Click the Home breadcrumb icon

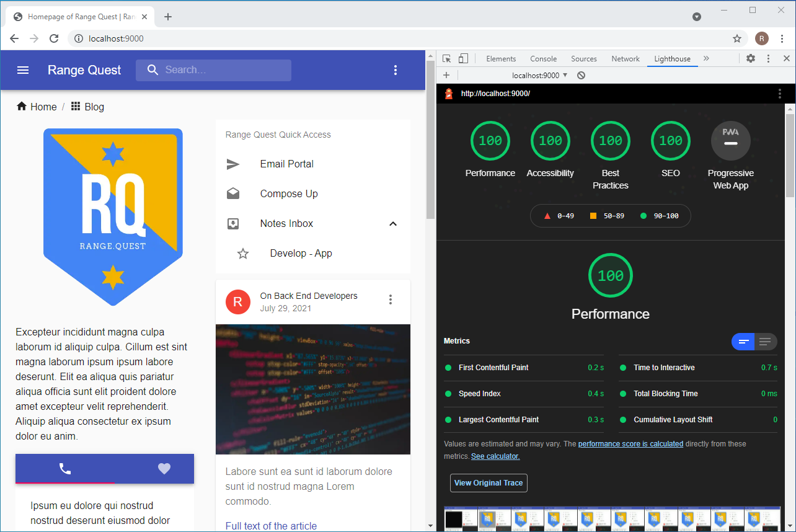coord(22,107)
